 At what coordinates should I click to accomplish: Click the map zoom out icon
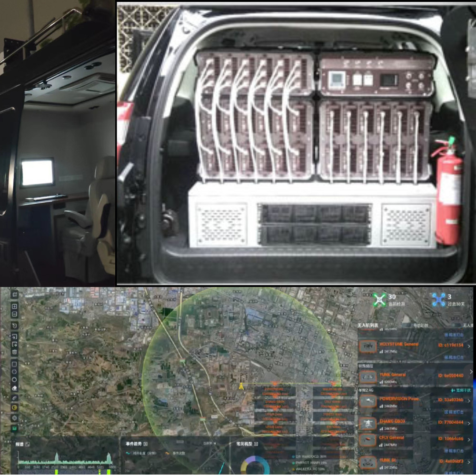coord(14,314)
